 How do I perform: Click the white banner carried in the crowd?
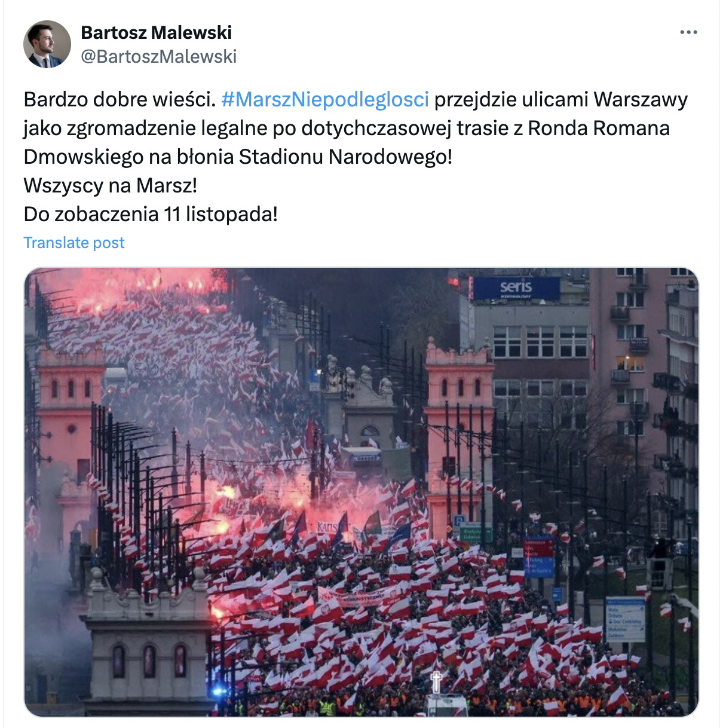pyautogui.click(x=357, y=595)
